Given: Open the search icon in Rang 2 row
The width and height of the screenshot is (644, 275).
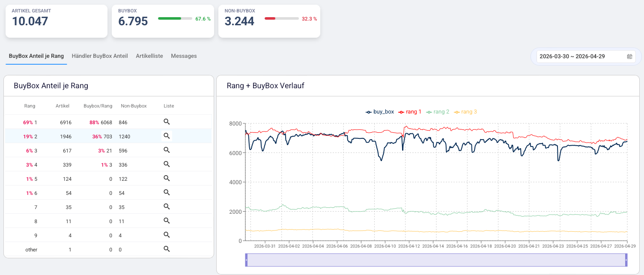Looking at the screenshot, I should [167, 136].
